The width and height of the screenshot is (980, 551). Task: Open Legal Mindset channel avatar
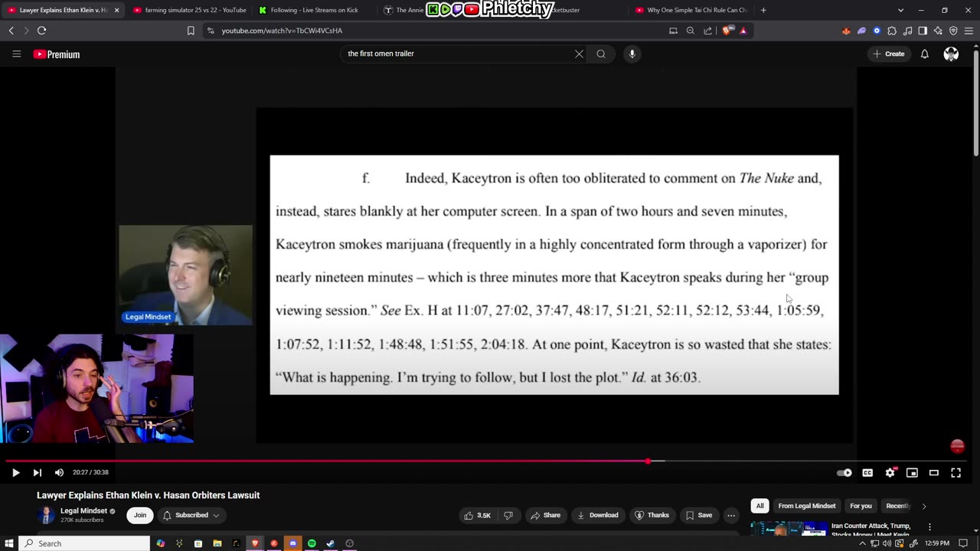pos(46,515)
